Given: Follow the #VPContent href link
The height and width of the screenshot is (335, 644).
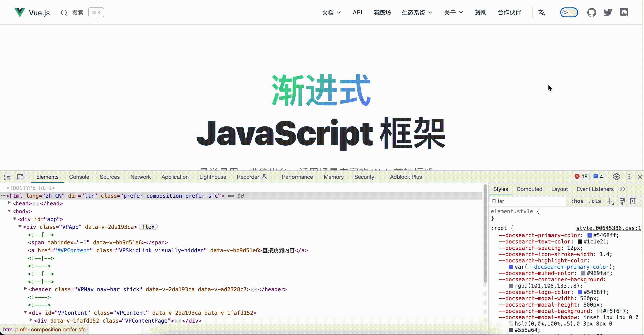Looking at the screenshot, I should click(73, 250).
